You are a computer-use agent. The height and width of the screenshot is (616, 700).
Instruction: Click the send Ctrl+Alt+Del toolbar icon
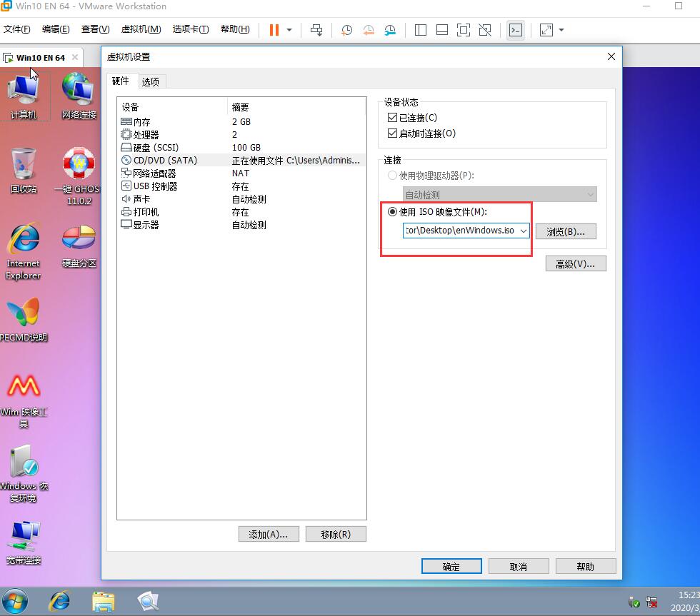[316, 30]
